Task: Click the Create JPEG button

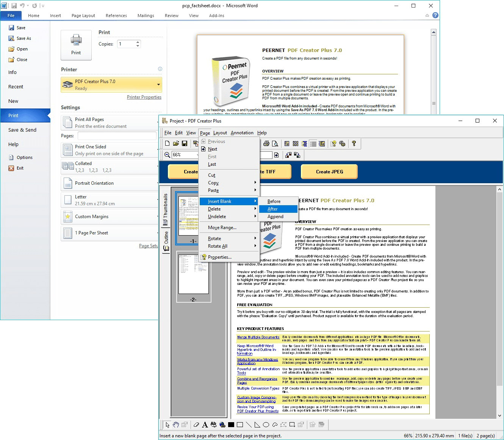Action: tap(329, 171)
